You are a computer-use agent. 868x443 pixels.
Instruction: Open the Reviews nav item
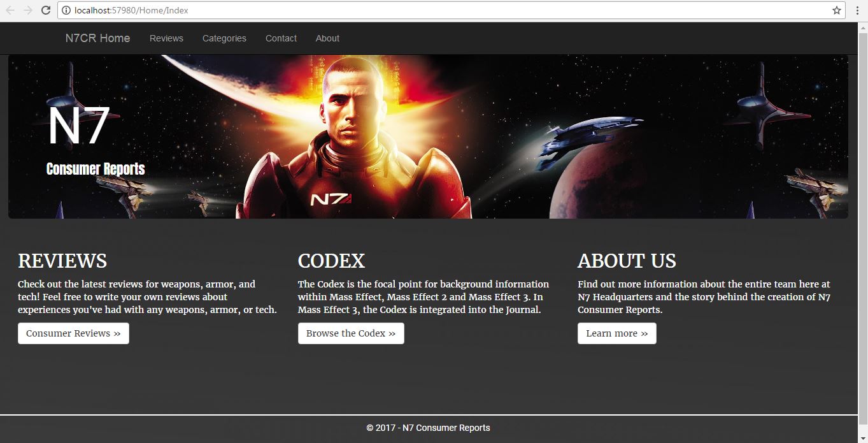pos(166,38)
